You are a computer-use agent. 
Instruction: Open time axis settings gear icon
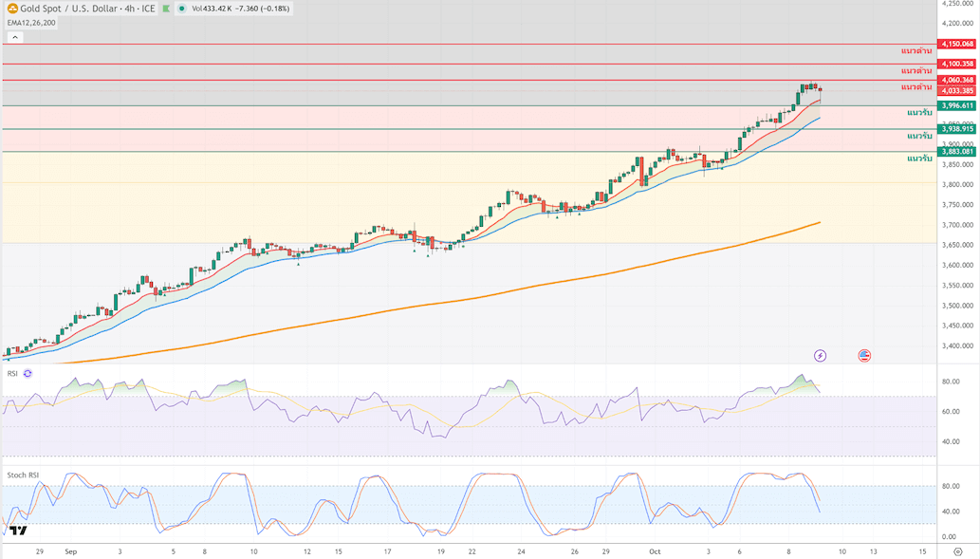(957, 551)
